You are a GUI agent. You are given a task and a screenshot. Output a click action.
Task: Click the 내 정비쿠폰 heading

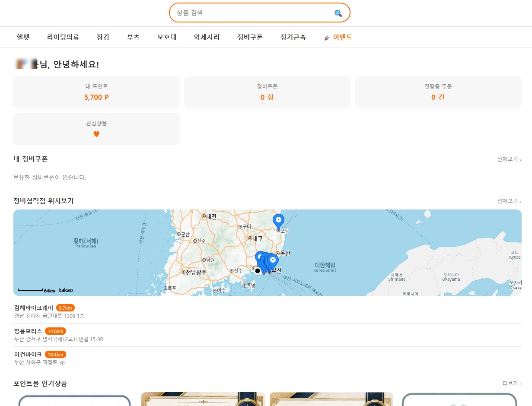[31, 159]
